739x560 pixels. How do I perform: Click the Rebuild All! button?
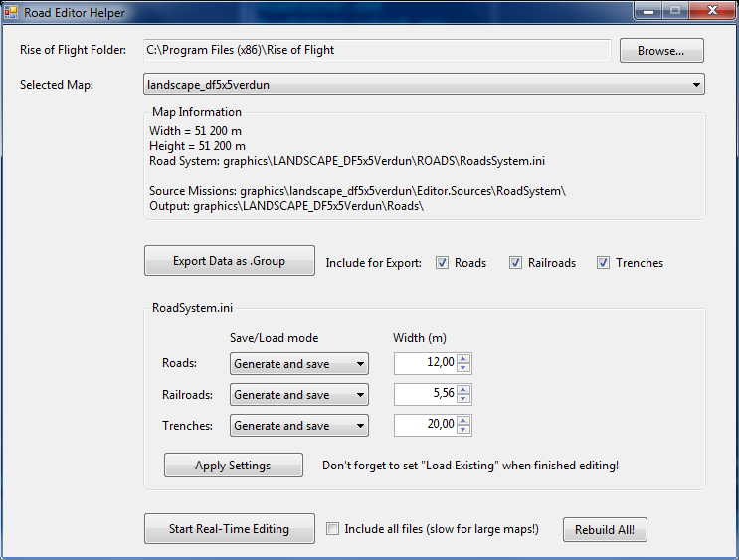605,530
